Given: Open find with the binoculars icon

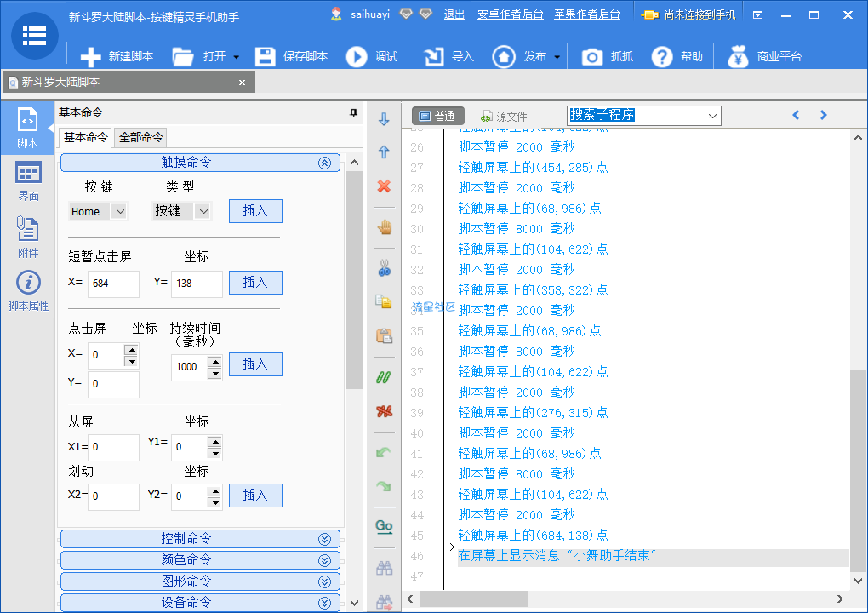Looking at the screenshot, I should click(x=384, y=568).
